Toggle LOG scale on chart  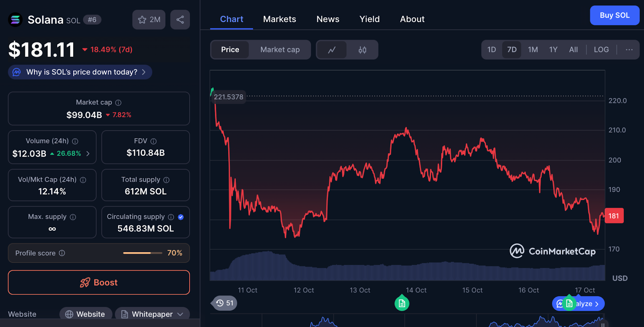click(601, 50)
